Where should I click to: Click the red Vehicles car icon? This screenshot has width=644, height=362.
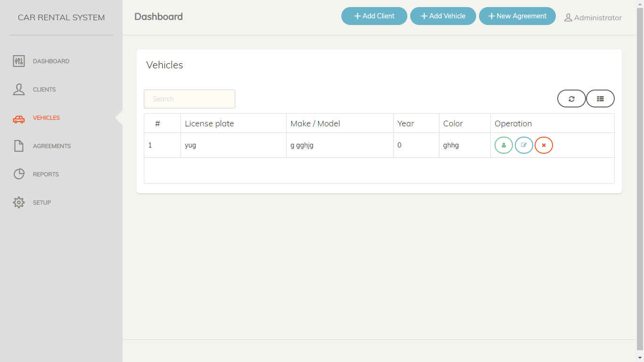[x=19, y=119]
